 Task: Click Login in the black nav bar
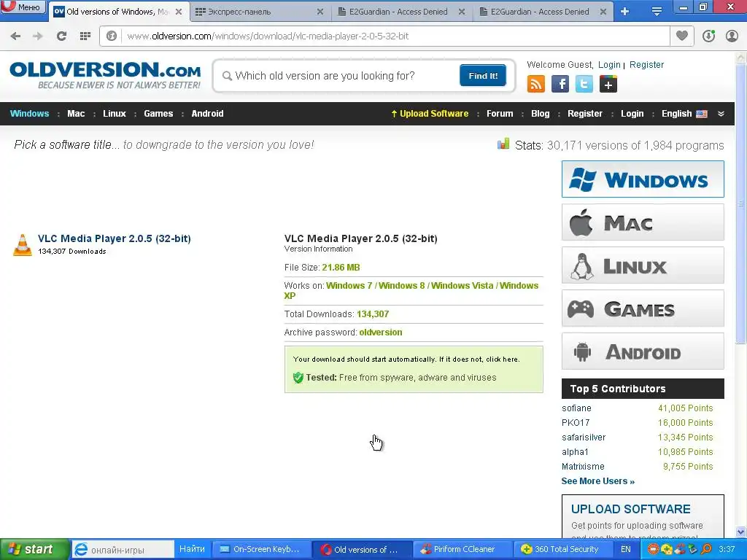(632, 113)
